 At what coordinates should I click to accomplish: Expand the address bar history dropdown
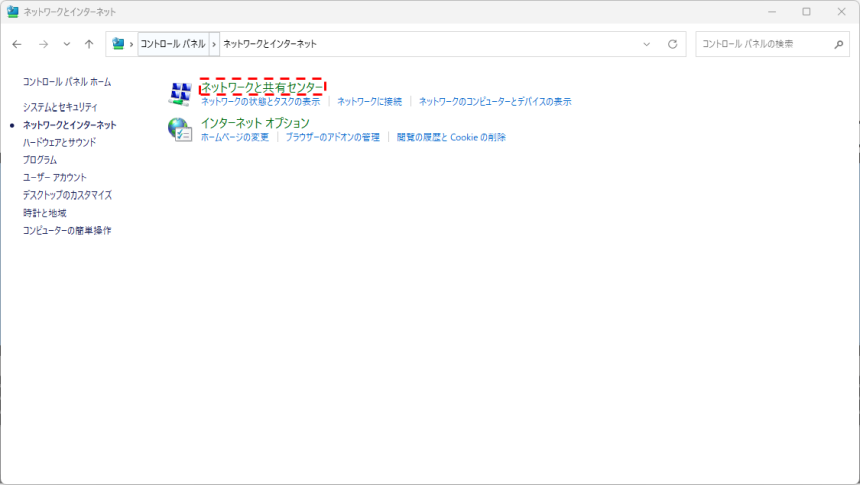pyautogui.click(x=646, y=44)
